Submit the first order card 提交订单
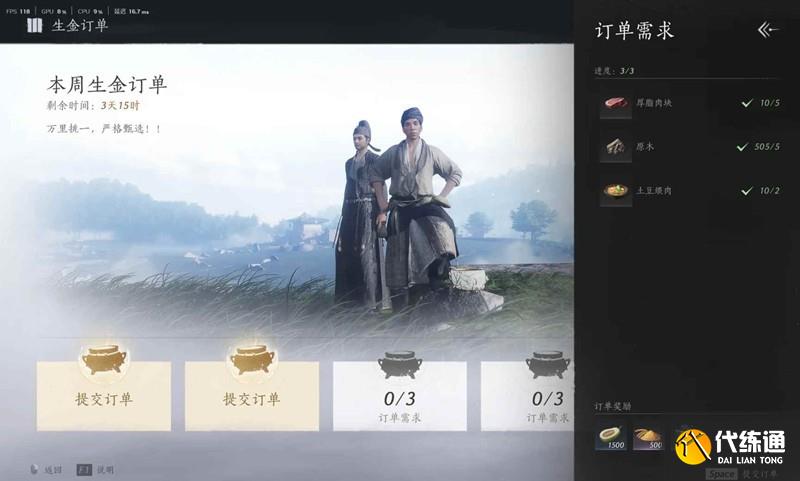 click(104, 396)
